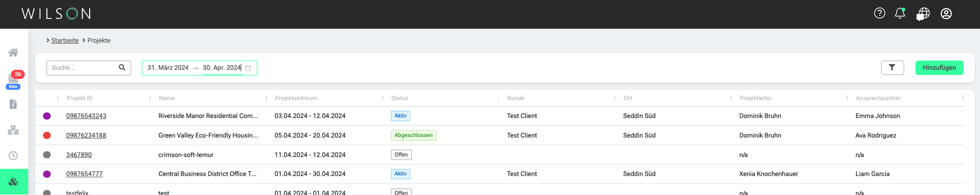980x195 pixels.
Task: Click the Hinzufügen button
Action: [x=939, y=68]
